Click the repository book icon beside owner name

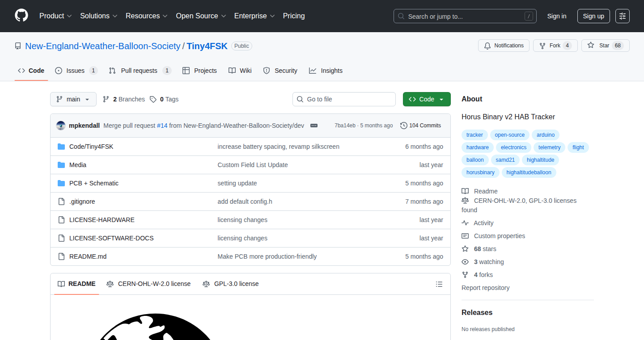(18, 46)
